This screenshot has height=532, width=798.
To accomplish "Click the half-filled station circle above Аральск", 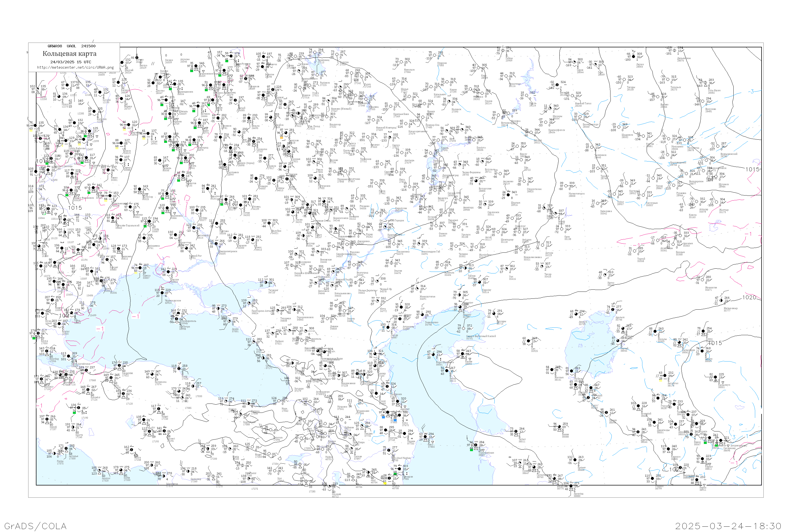I will (613, 310).
